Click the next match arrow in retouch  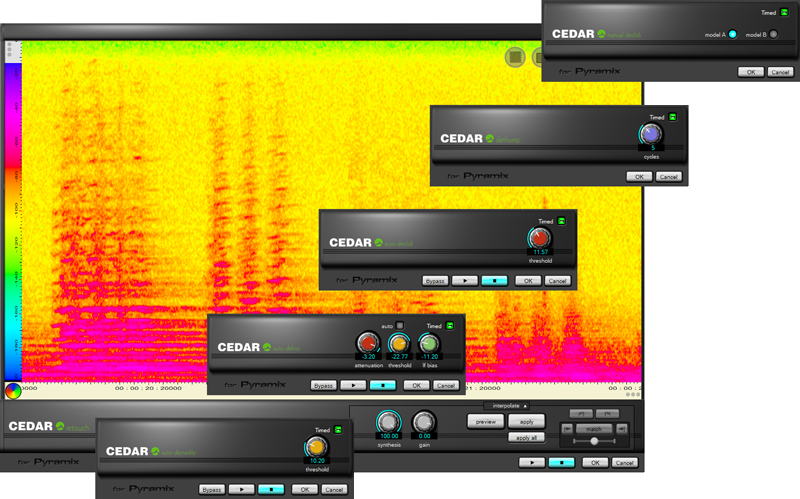coord(621,429)
